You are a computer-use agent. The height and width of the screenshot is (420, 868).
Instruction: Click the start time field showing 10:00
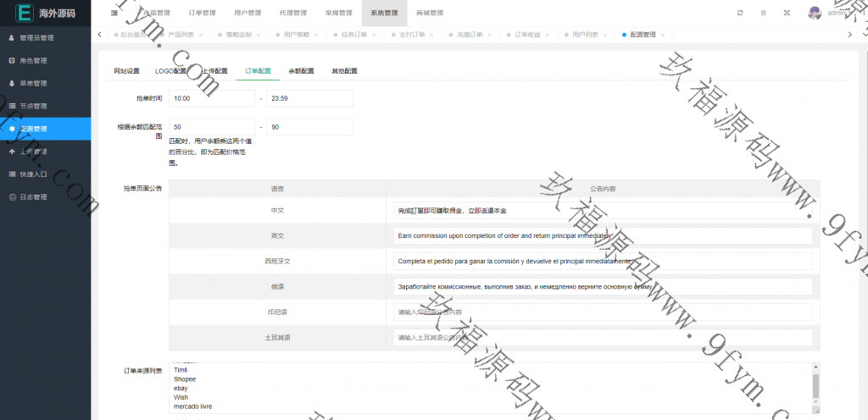click(212, 98)
